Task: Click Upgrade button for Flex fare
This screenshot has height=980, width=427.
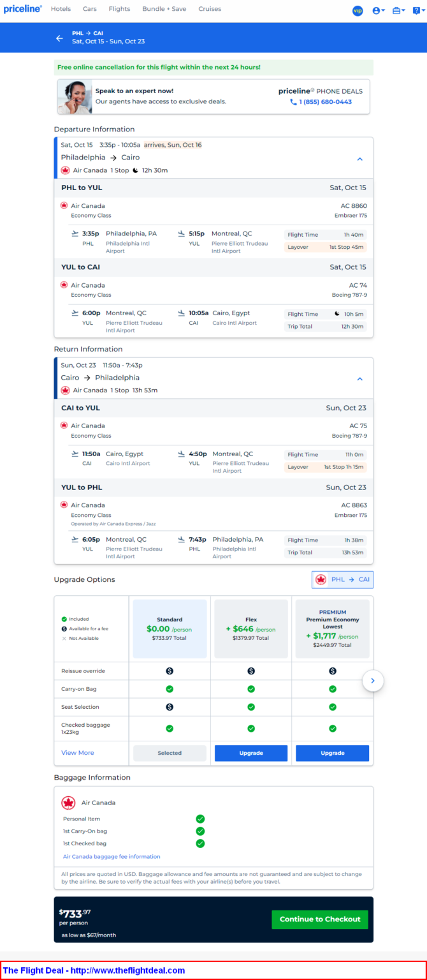Action: pos(251,753)
